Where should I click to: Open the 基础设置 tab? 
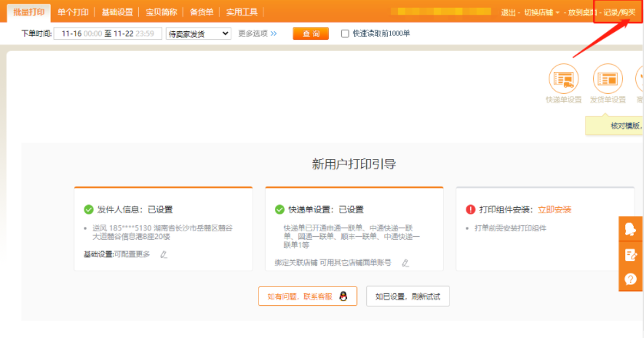[118, 12]
